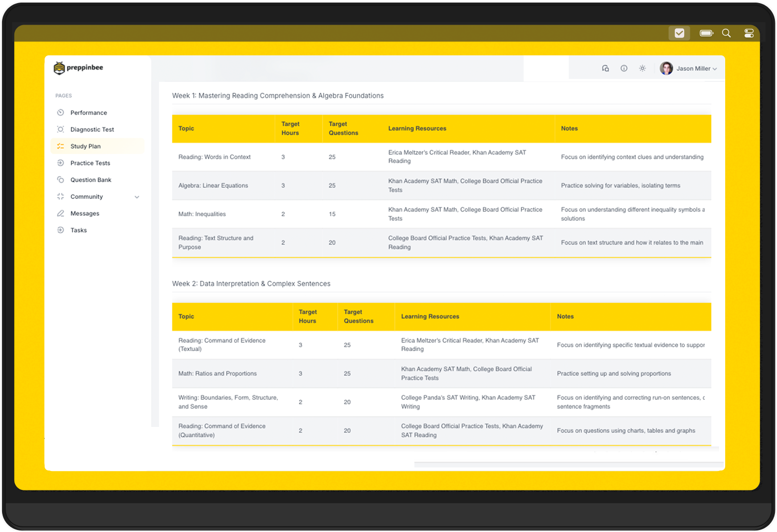Open macOS Control Center toggles icon
The image size is (777, 532).
(749, 33)
